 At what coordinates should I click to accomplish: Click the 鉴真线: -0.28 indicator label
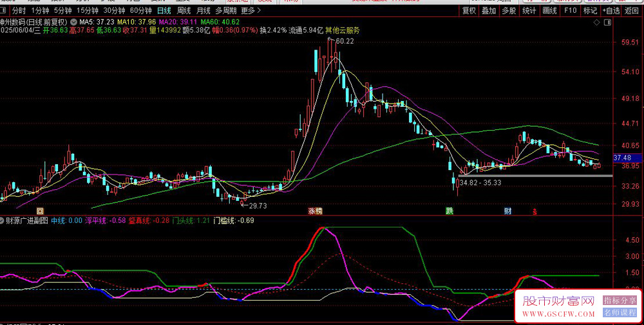coord(149,220)
